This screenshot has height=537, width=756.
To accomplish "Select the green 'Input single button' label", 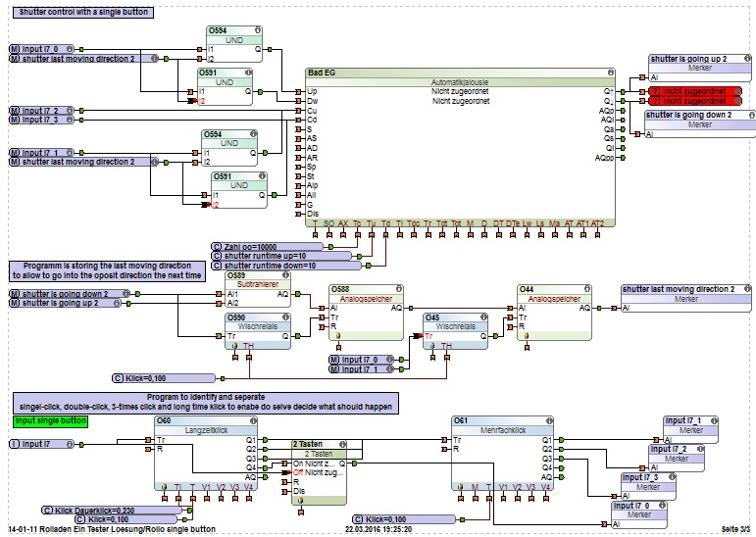I will pos(51,421).
